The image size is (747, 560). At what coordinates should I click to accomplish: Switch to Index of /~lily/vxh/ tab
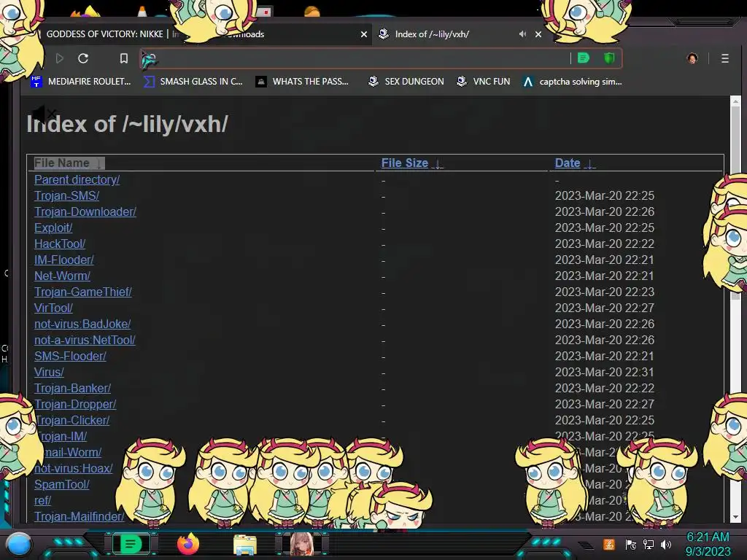(x=432, y=34)
